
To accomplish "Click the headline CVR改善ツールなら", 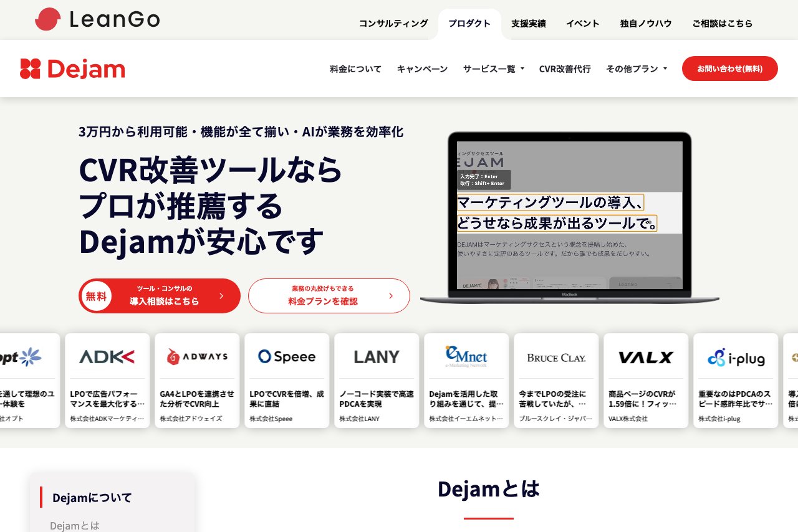I will (211, 169).
